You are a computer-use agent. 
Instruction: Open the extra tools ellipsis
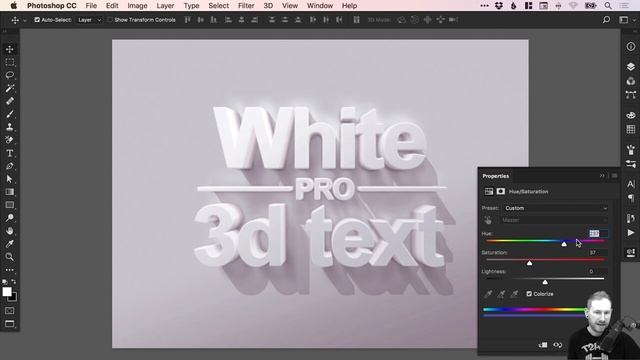coord(9,270)
